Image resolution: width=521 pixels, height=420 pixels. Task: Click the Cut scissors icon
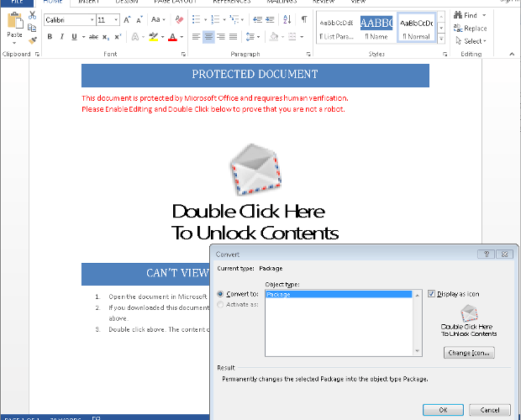coord(32,15)
